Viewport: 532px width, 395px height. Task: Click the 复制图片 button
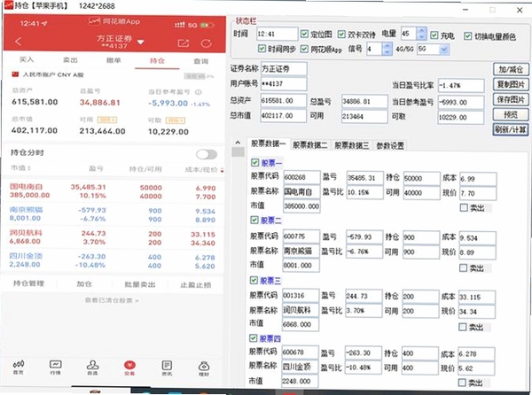tap(511, 84)
